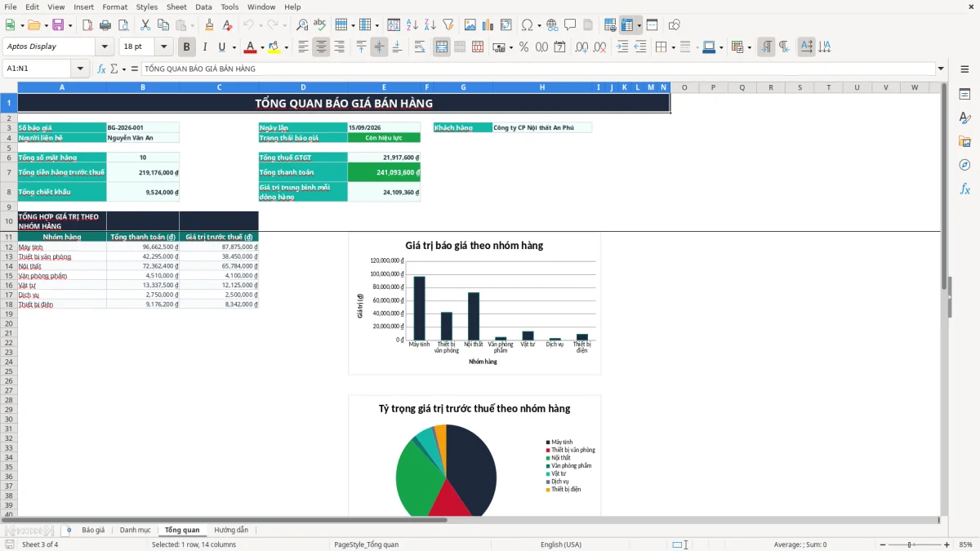
Task: Open sidebar Styles panel icon
Action: 964,118
